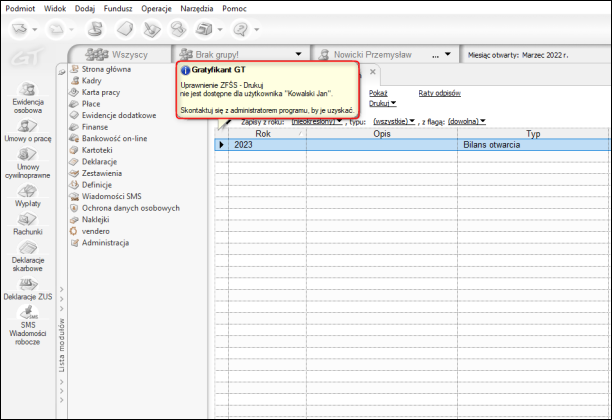Click the Typ column header
Screen dimensions: 612x420
[x=533, y=133]
